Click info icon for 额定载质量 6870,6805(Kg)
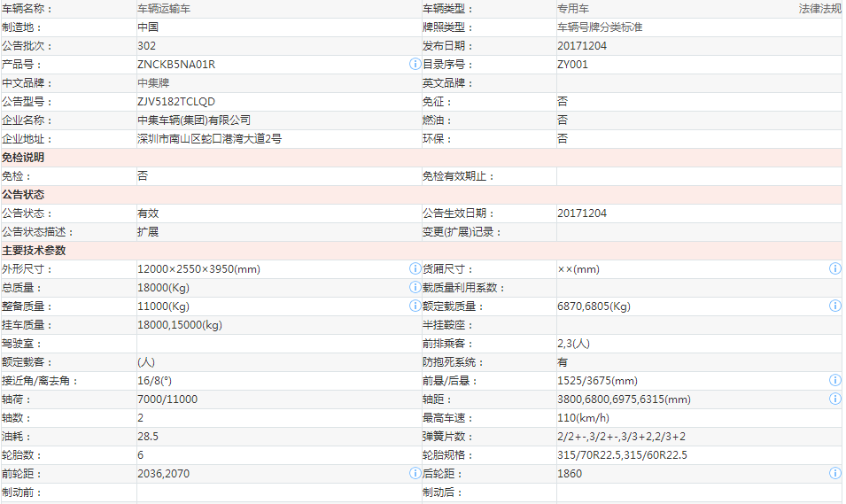Viewport: 846px width, 504px height. click(x=834, y=306)
